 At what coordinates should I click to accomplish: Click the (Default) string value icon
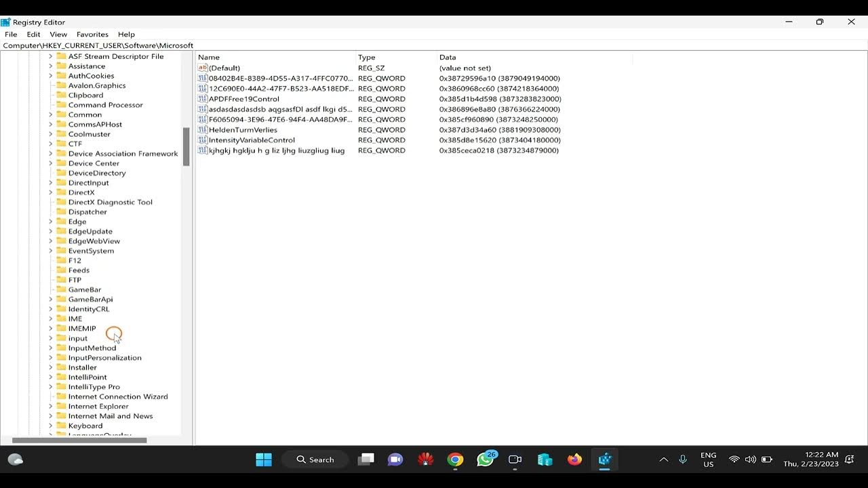pyautogui.click(x=203, y=68)
